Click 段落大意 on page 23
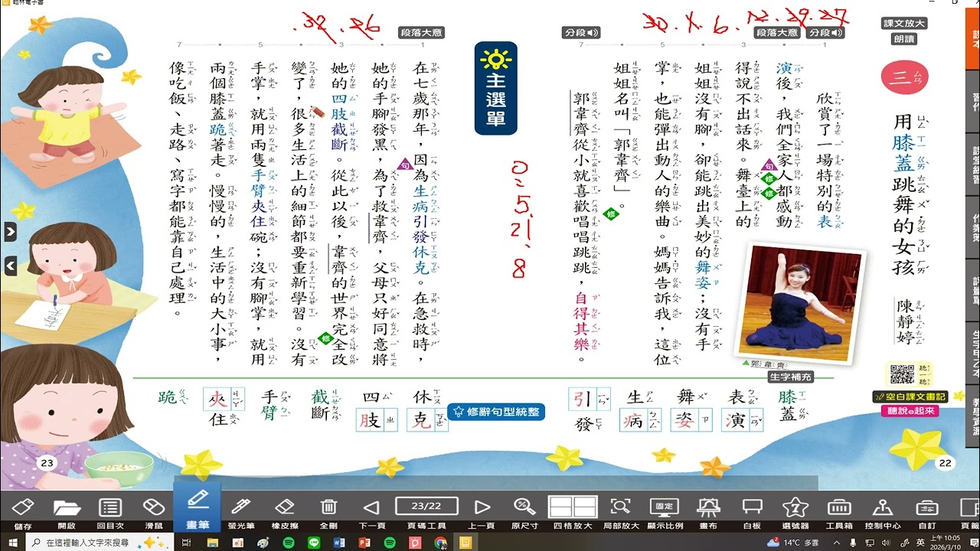 [x=422, y=32]
